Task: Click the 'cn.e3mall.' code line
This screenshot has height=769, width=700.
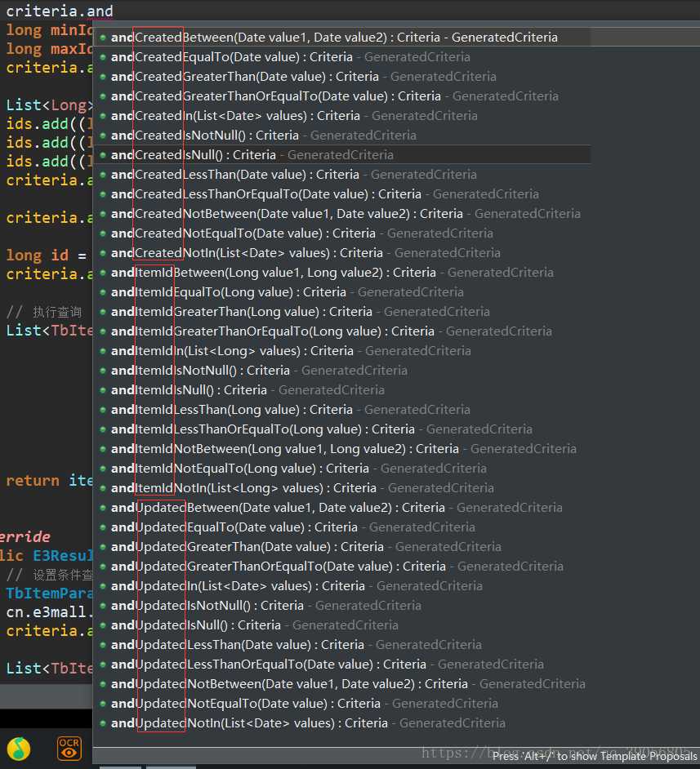Action: [x=49, y=612]
